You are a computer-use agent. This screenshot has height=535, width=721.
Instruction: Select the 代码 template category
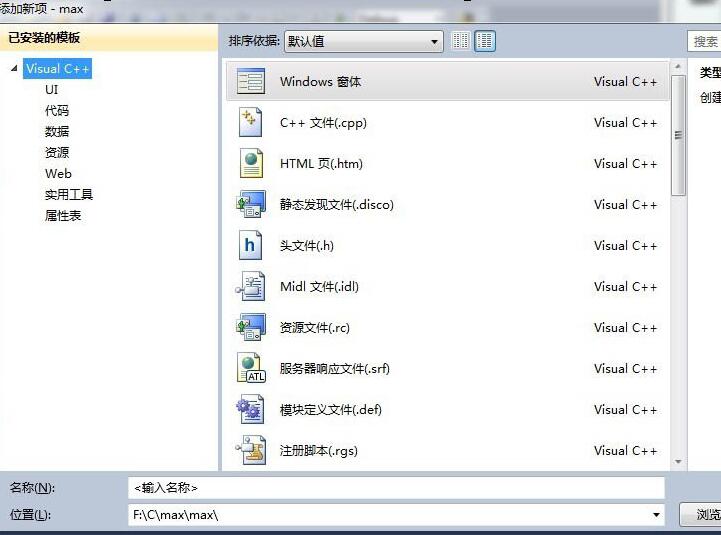click(57, 110)
